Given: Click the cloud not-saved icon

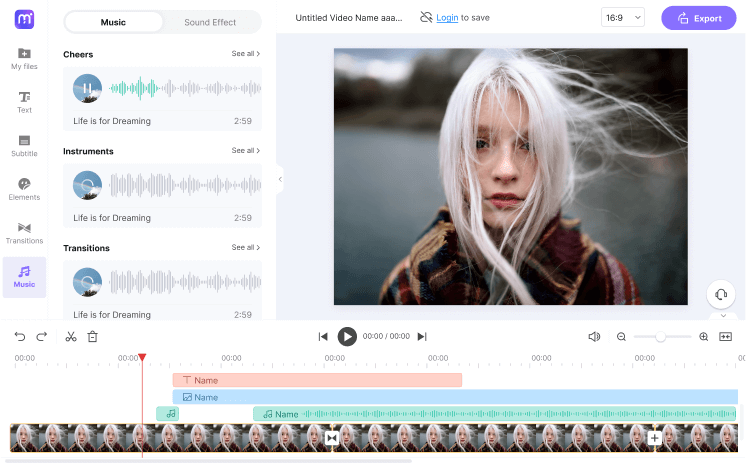Looking at the screenshot, I should click(x=426, y=18).
